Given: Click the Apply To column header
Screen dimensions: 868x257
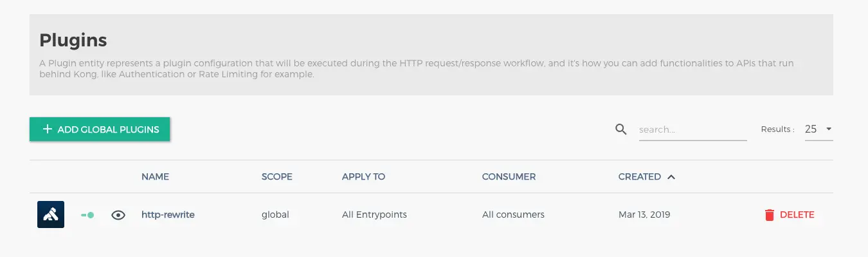Looking at the screenshot, I should tap(363, 176).
